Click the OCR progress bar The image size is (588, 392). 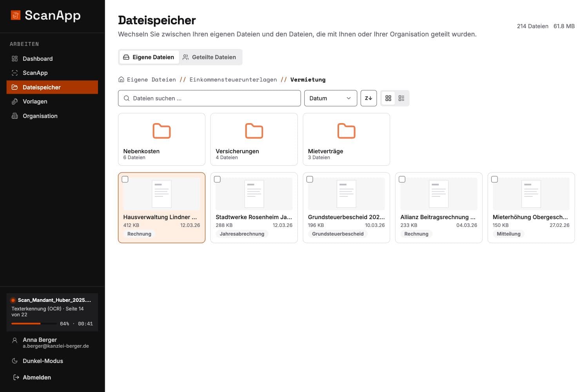tap(34, 323)
